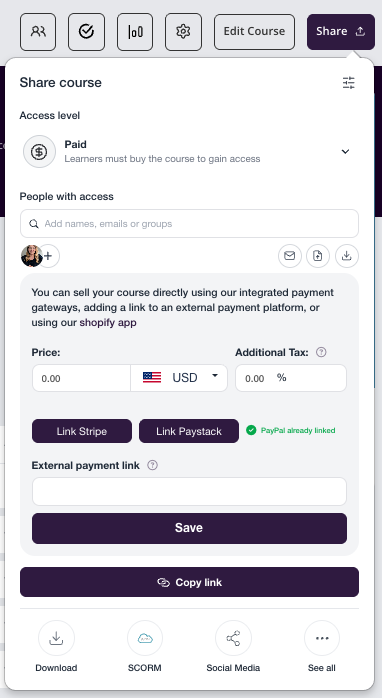Click the download learners list icon
Viewport: 382px width, 698px height.
coord(347,256)
